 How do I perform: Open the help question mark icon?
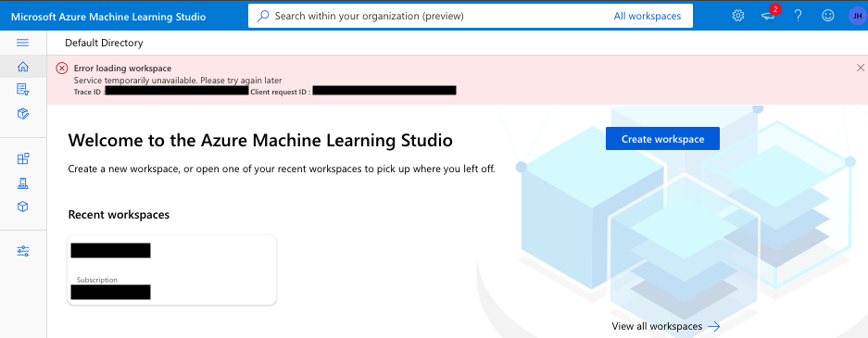pos(798,16)
